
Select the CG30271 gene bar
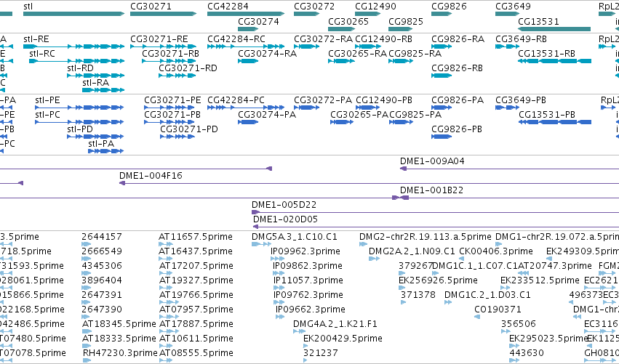[x=163, y=14]
